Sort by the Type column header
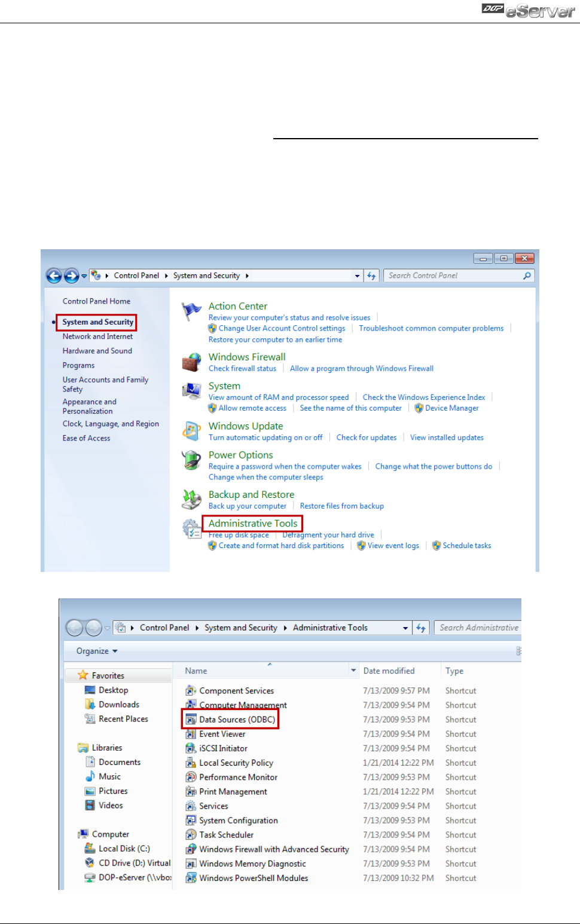Viewport: 580px width, 924px height. pos(454,671)
